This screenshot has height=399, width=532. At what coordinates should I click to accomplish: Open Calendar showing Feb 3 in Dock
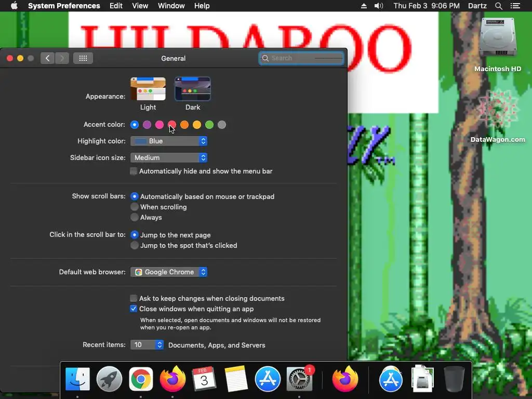point(204,379)
